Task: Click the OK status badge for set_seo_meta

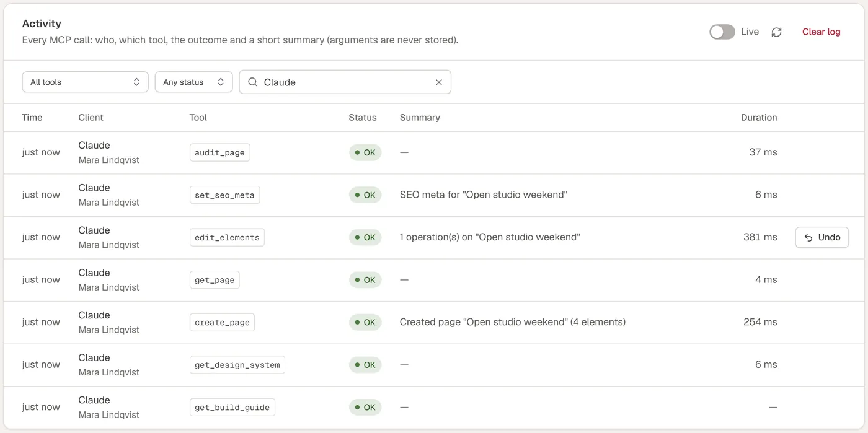Action: coord(365,195)
